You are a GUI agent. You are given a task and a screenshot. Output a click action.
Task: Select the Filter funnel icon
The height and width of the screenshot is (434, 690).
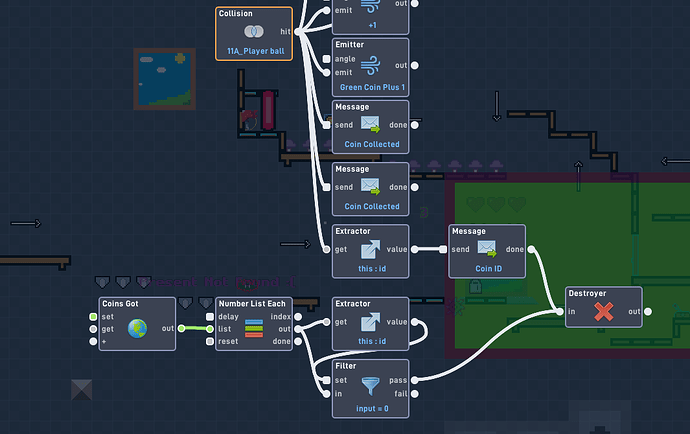371,386
